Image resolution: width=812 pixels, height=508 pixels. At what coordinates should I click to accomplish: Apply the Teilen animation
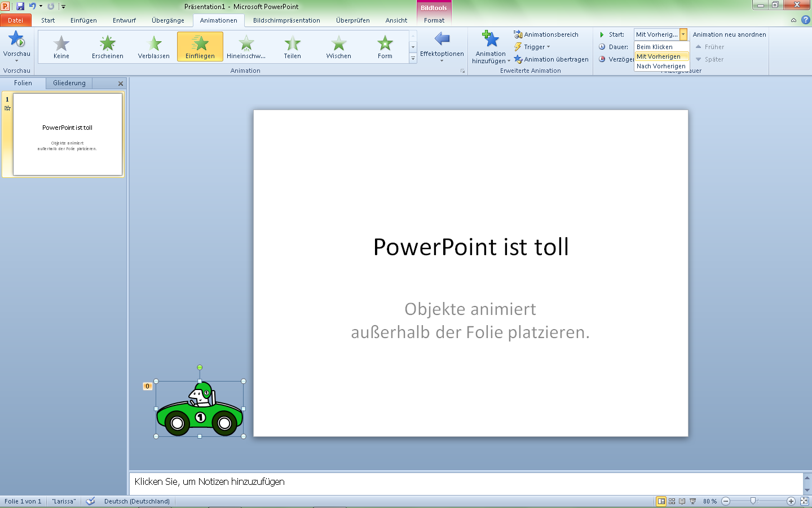tap(292, 46)
